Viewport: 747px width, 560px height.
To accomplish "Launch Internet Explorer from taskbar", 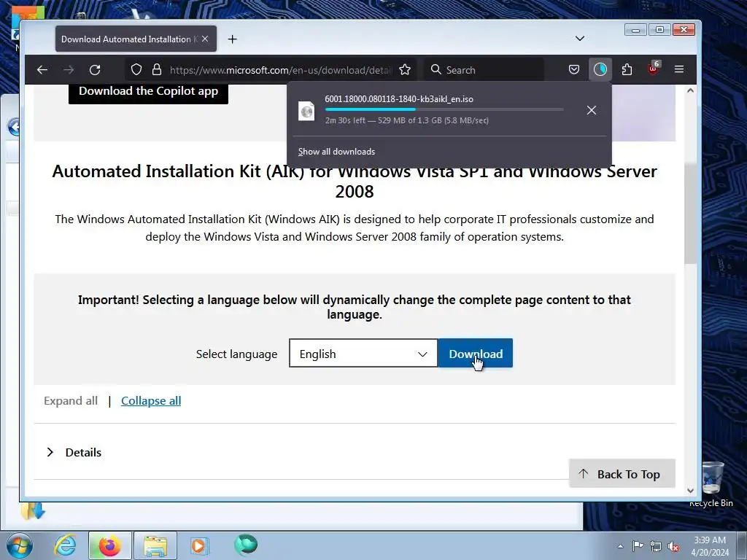I will coord(65,545).
